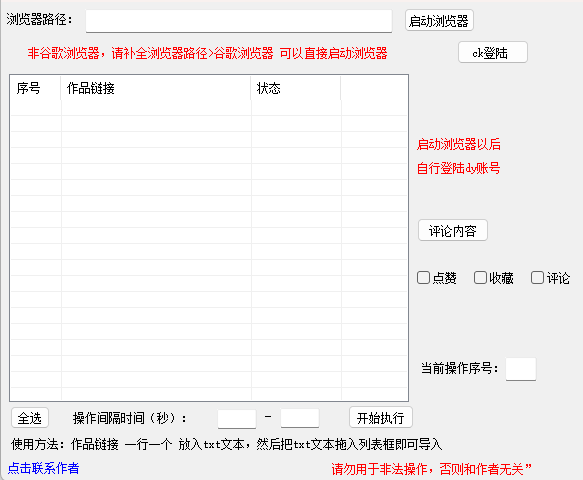Sort by the 序号 column header

tap(35, 88)
